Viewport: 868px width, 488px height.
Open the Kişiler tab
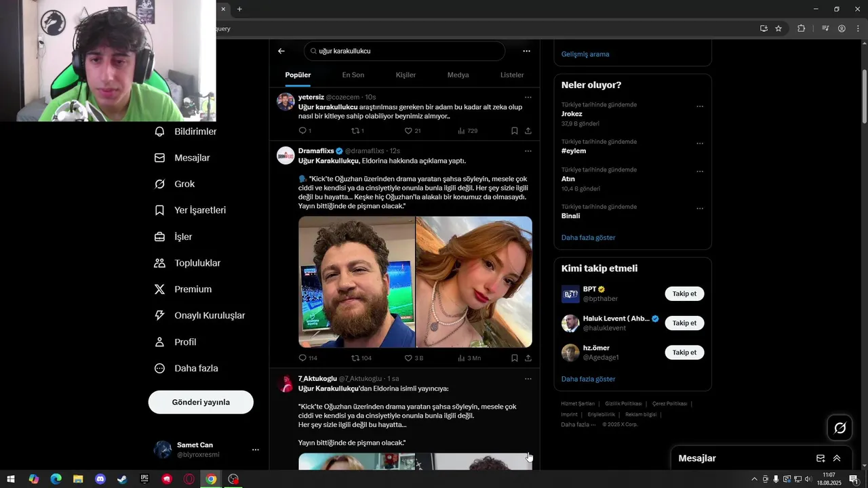[406, 75]
